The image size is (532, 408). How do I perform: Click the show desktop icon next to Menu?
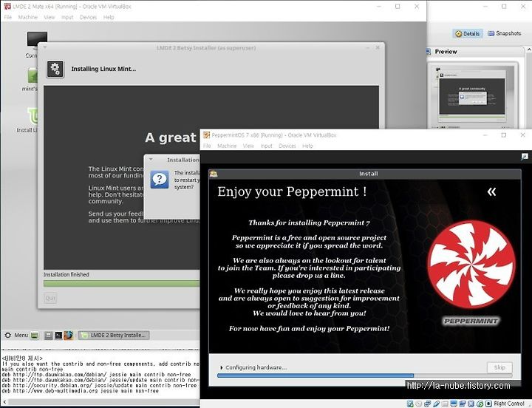pyautogui.click(x=35, y=336)
